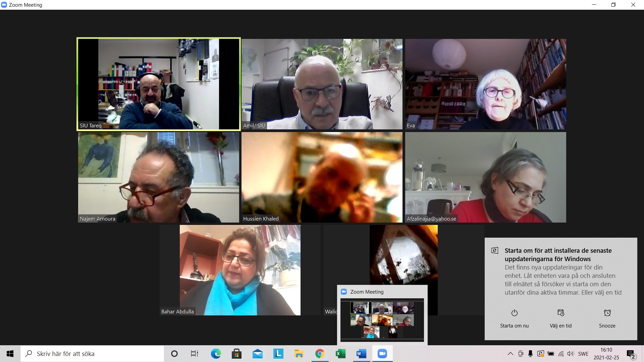Close the Zoom Meeting window
The width and height of the screenshot is (644, 362).
(x=633, y=5)
